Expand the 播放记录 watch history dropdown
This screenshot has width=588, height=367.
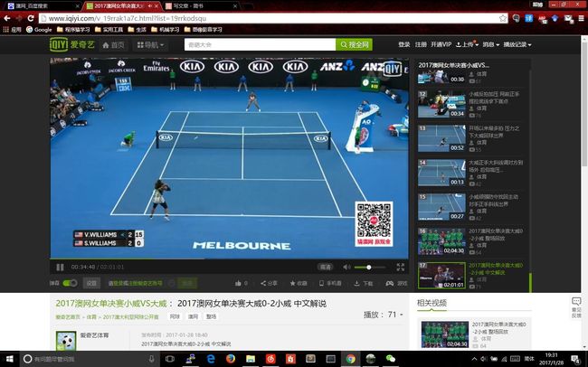point(517,44)
